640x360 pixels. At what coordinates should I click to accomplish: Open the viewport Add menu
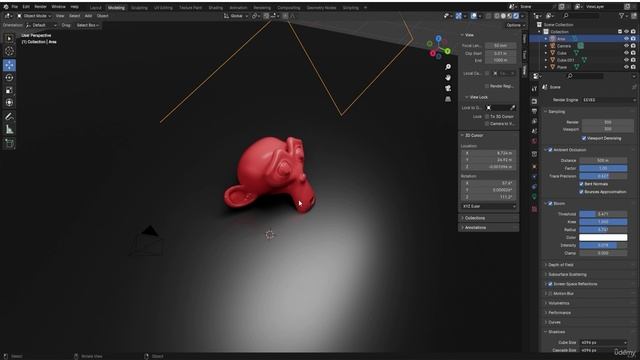88,16
